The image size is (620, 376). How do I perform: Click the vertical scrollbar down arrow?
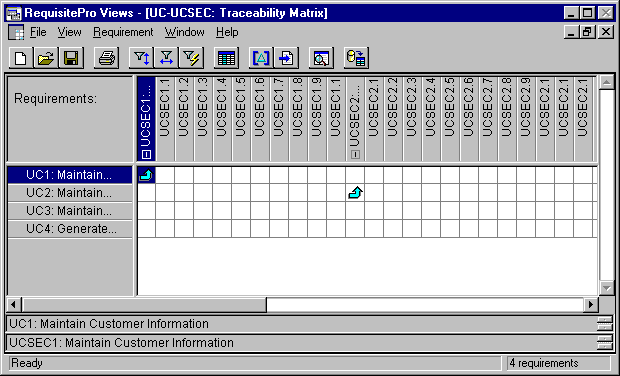(x=606, y=287)
